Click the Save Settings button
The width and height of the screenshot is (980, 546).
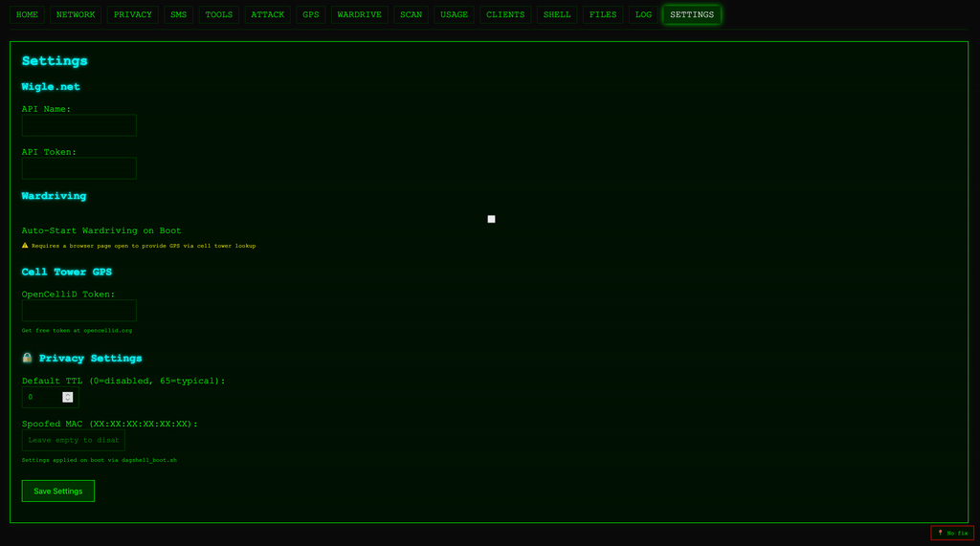click(58, 491)
